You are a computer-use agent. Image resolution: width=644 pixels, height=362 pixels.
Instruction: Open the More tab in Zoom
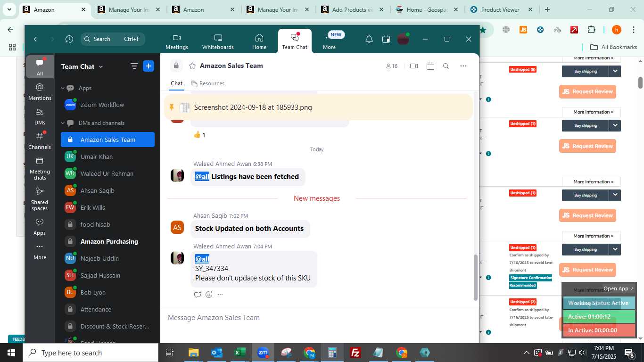pos(329,42)
